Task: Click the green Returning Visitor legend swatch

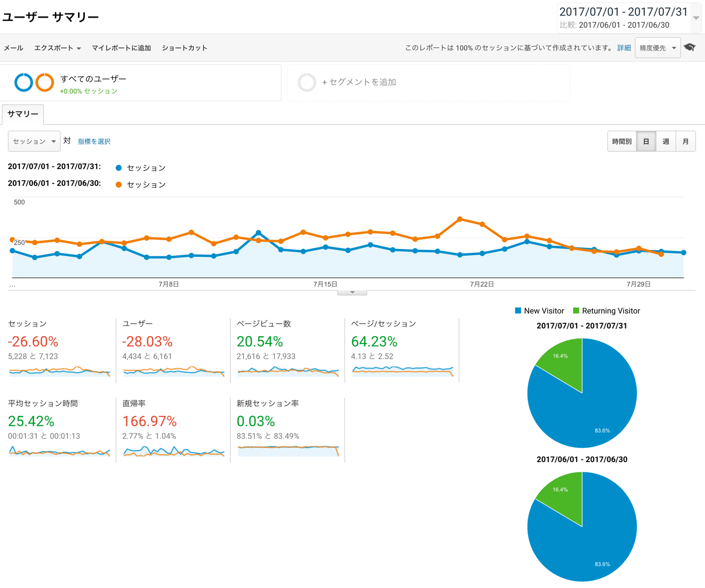Action: tap(576, 311)
